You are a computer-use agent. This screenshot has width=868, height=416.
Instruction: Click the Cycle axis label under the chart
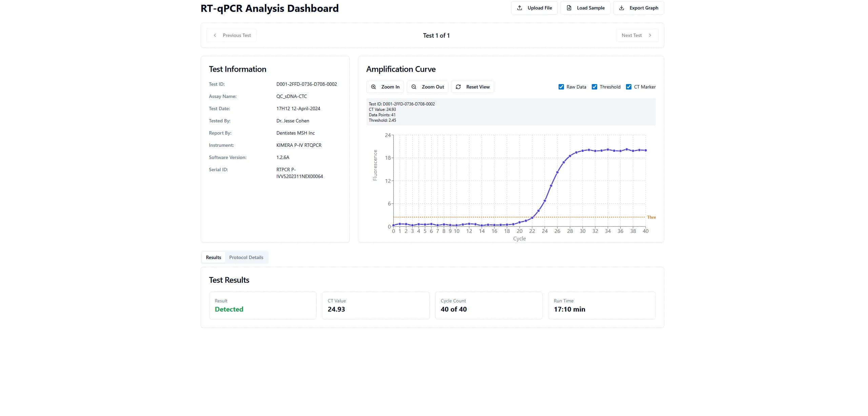[x=519, y=238]
